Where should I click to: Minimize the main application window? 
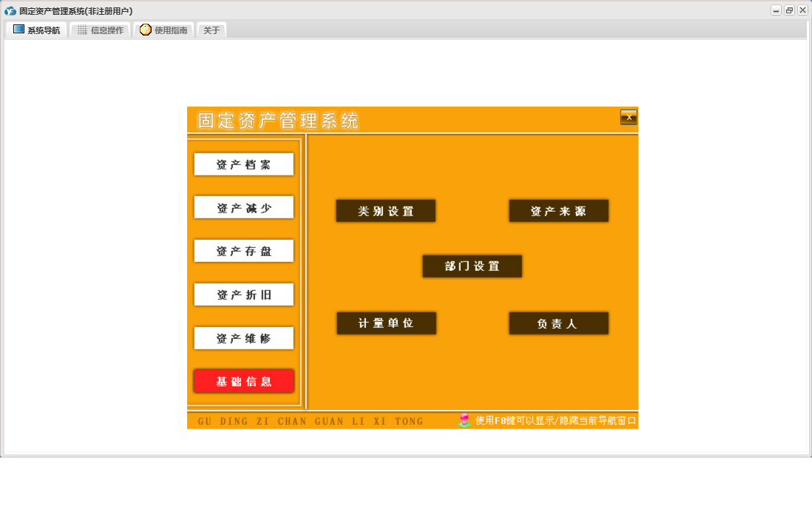click(776, 10)
